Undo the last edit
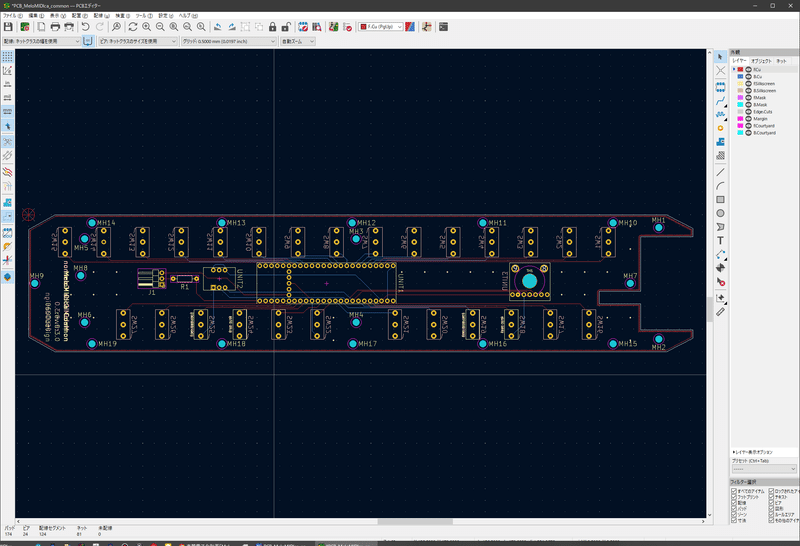Viewport: 800px width, 546px height. click(86, 27)
